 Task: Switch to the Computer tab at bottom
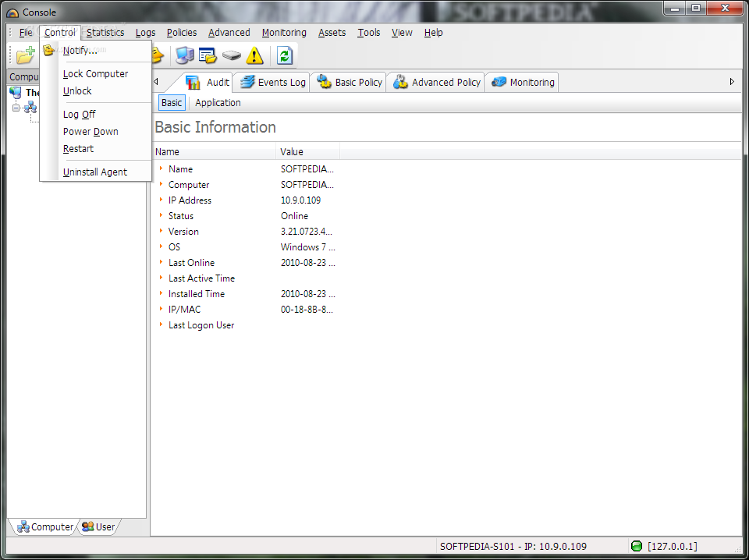(44, 527)
